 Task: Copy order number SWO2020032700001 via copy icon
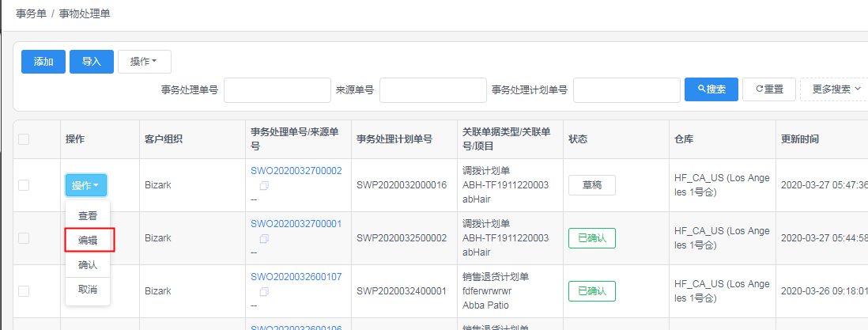click(x=264, y=238)
